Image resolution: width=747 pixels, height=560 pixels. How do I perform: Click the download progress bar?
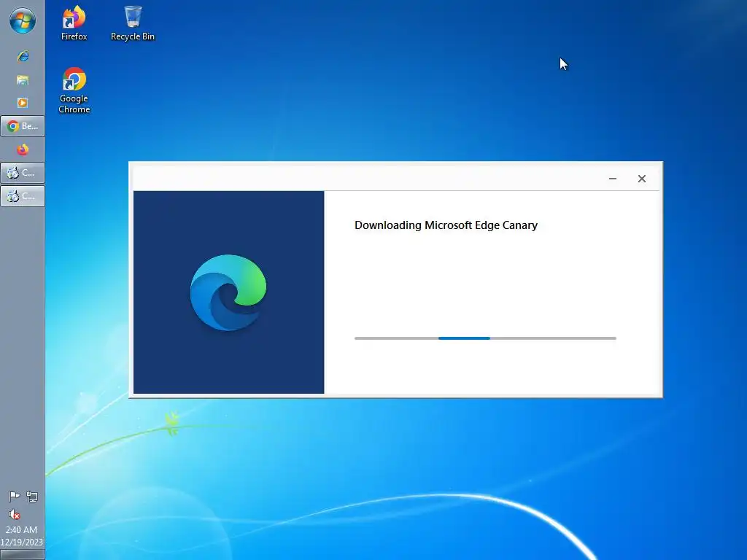coord(485,338)
